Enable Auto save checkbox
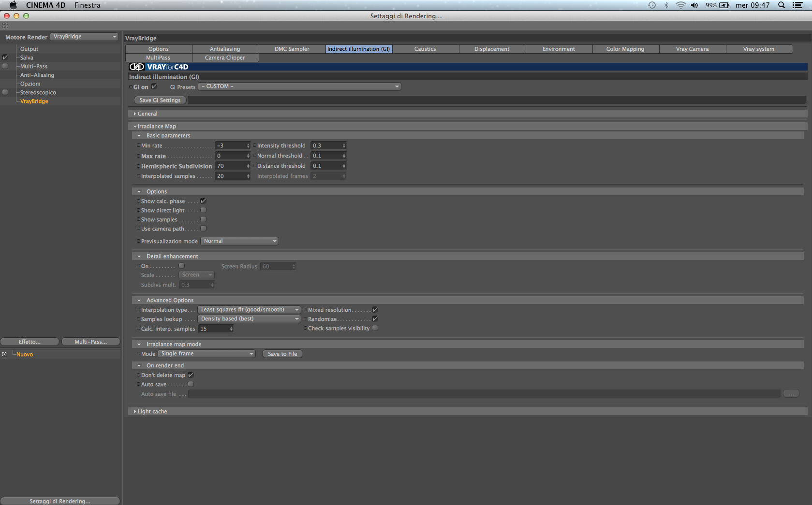The image size is (812, 505). pos(191,384)
